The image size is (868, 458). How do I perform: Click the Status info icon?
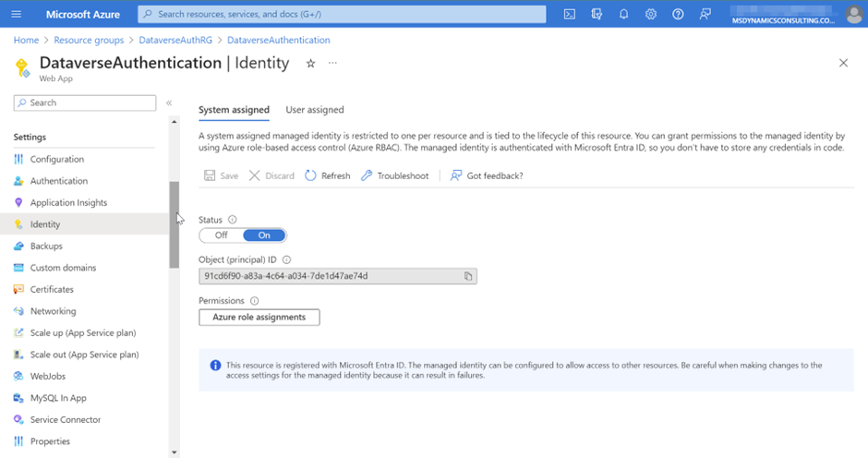point(233,220)
